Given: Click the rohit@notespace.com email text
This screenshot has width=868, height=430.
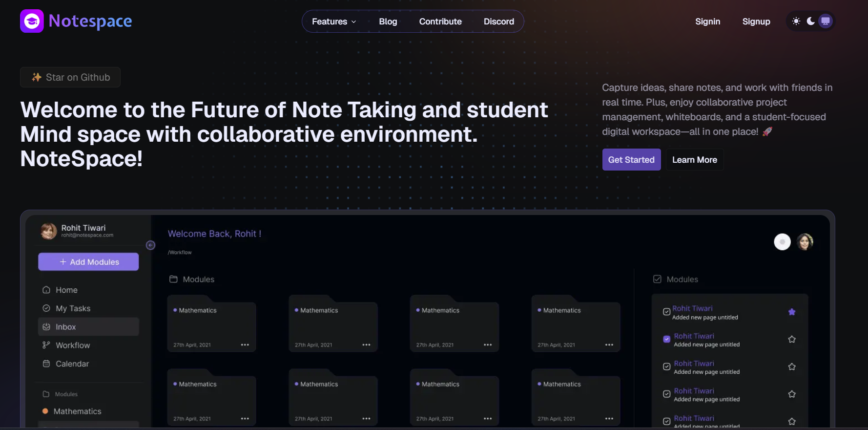Looking at the screenshot, I should [x=87, y=236].
